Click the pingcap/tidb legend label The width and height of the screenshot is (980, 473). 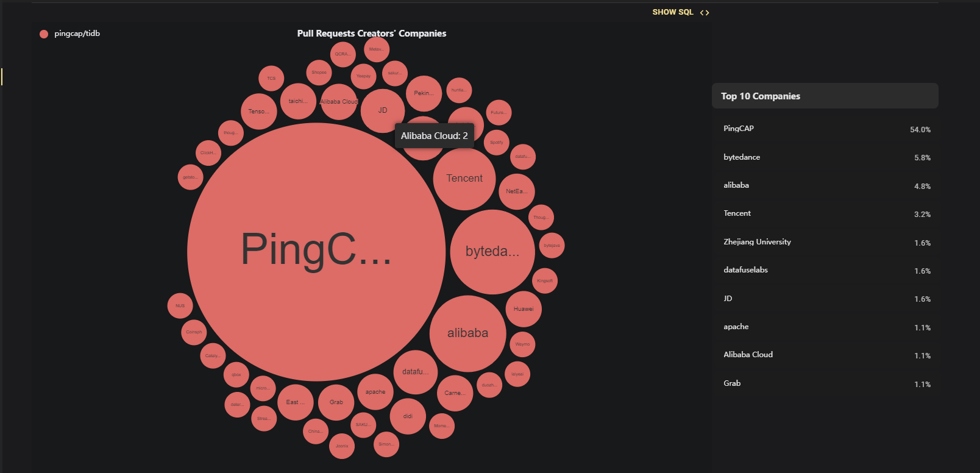77,34
